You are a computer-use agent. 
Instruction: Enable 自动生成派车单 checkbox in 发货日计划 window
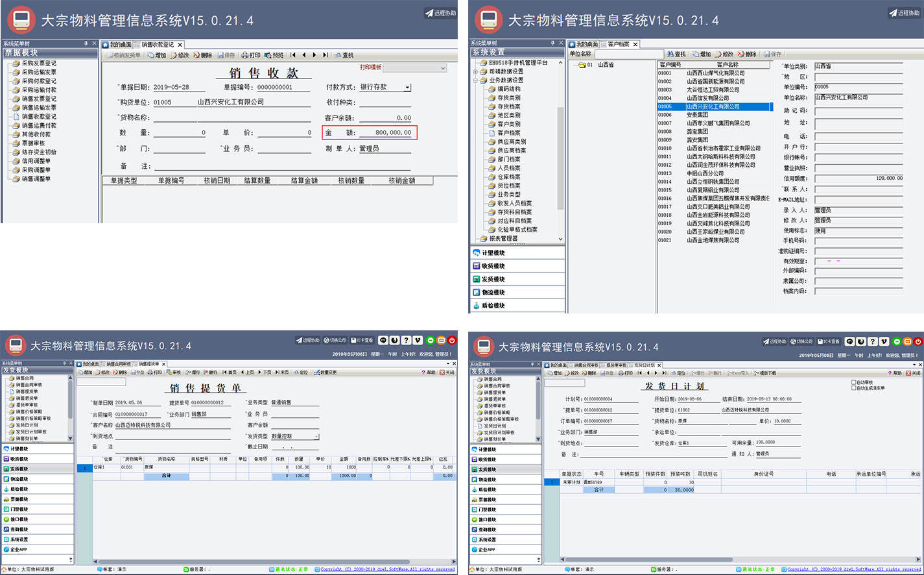(853, 388)
